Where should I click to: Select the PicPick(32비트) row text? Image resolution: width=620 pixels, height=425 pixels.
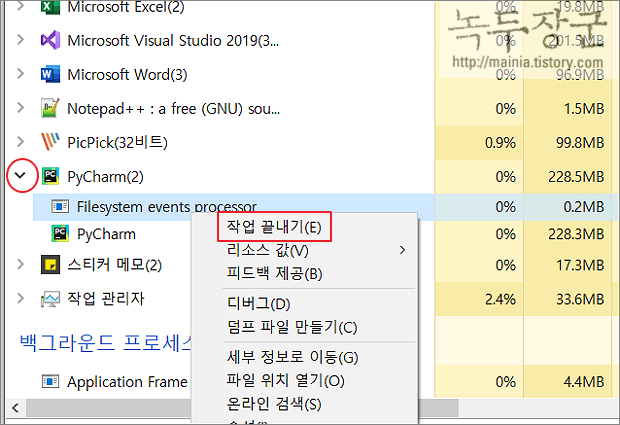pyautogui.click(x=117, y=142)
